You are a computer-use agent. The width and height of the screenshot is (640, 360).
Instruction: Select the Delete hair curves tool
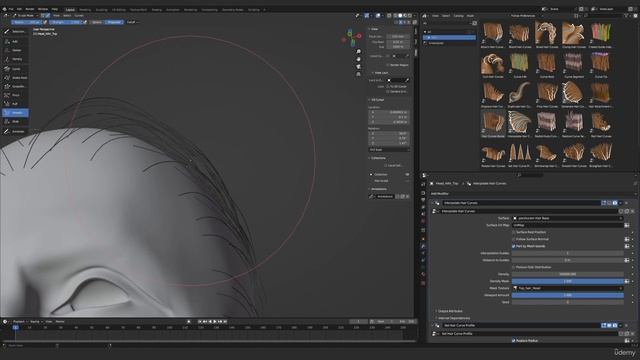(x=15, y=50)
